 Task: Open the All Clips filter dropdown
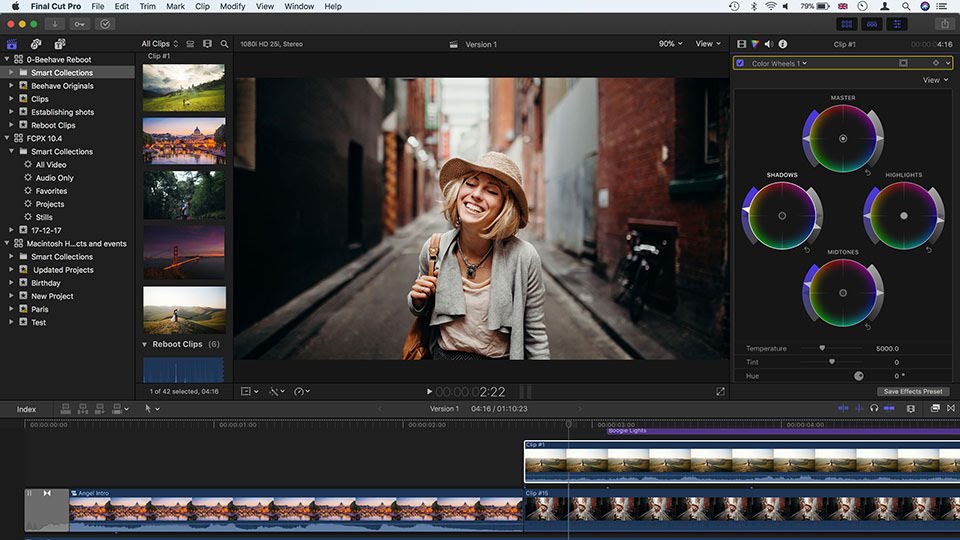point(160,44)
